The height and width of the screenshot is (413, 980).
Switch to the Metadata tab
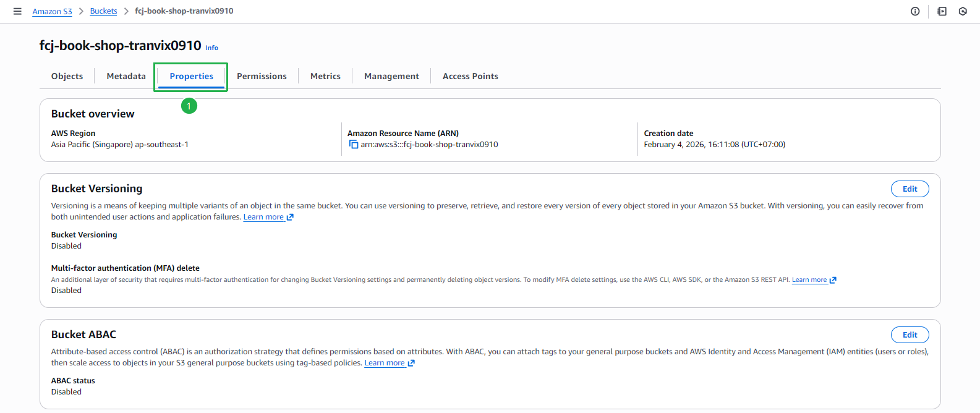point(126,76)
